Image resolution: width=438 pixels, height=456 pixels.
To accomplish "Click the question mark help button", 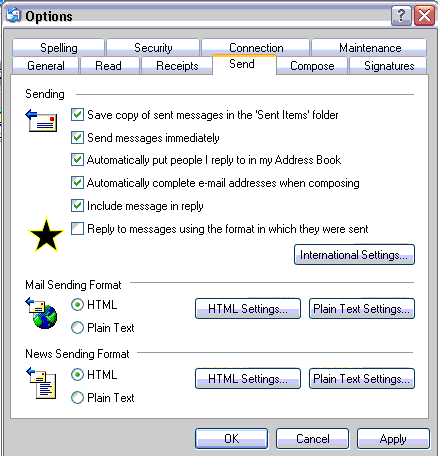I will point(401,15).
